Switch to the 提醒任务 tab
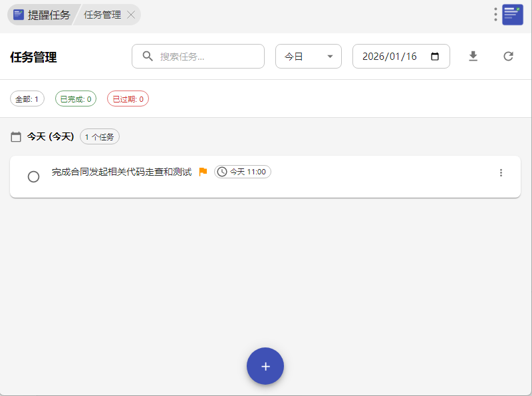 43,15
